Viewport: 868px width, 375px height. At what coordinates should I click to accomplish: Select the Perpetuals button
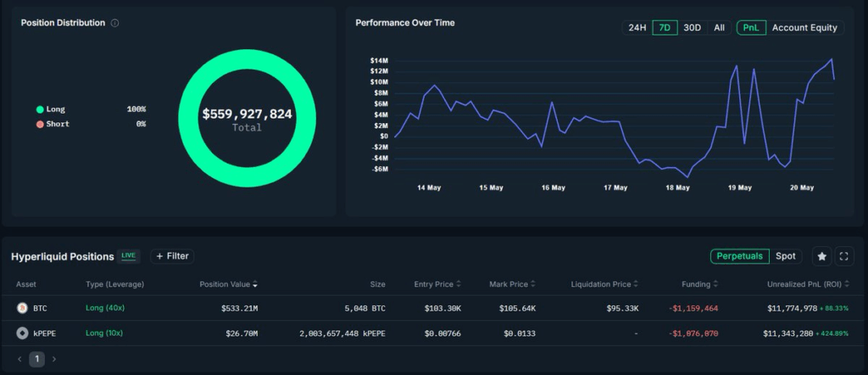(739, 256)
